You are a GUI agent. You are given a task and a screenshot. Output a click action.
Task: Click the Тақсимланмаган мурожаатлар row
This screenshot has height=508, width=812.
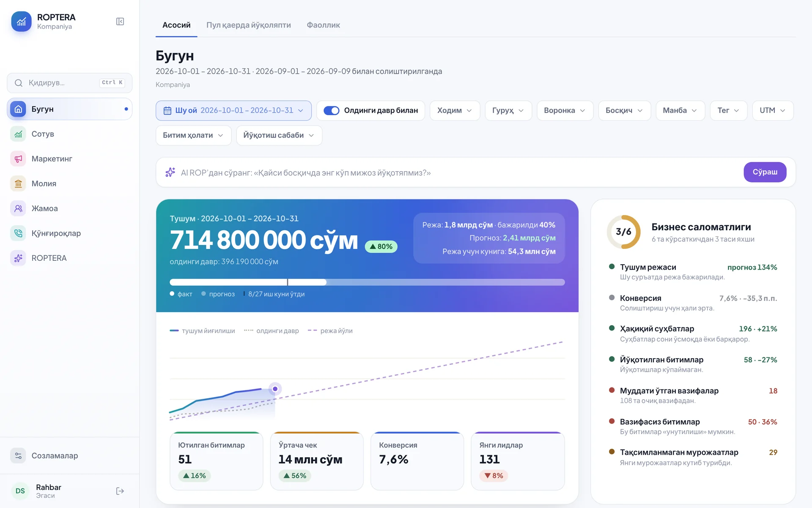(x=693, y=457)
